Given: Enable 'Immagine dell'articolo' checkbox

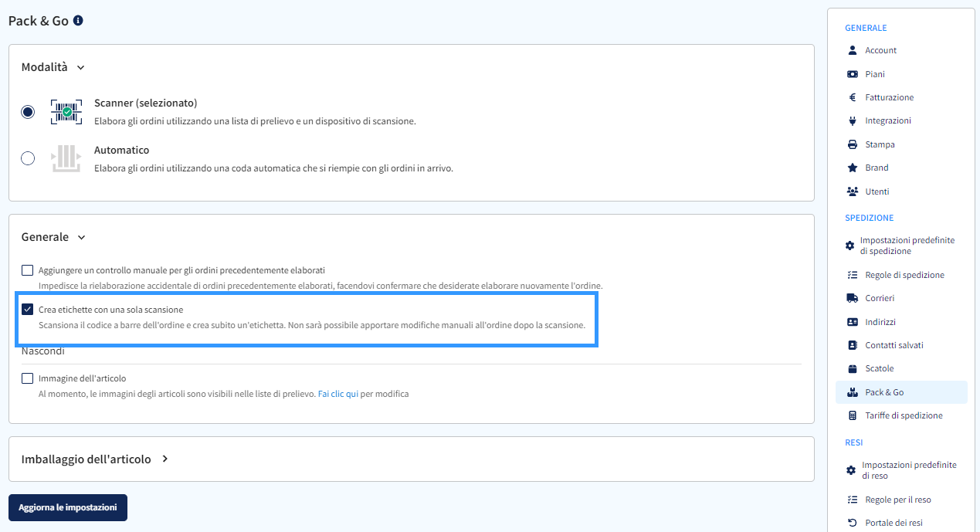Looking at the screenshot, I should (x=28, y=378).
